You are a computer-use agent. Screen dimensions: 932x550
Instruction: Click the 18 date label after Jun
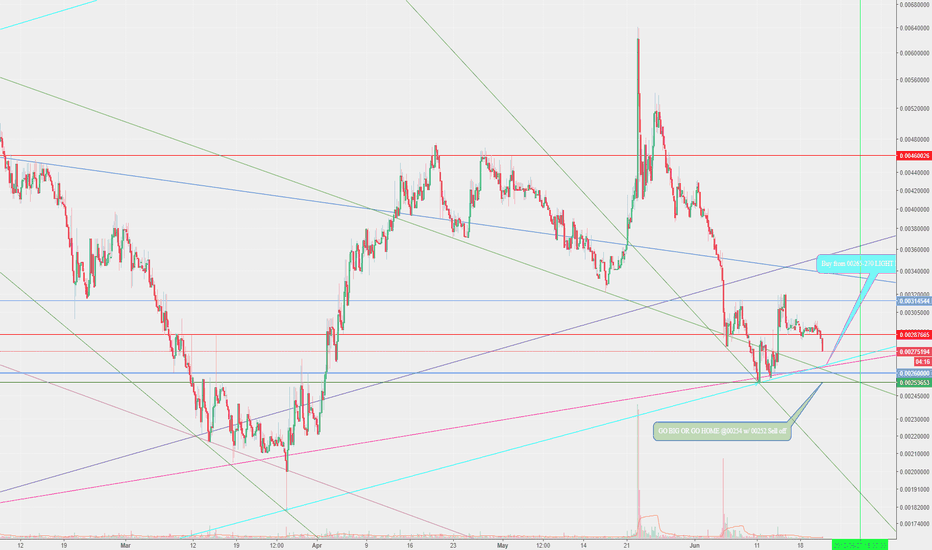(x=801, y=545)
